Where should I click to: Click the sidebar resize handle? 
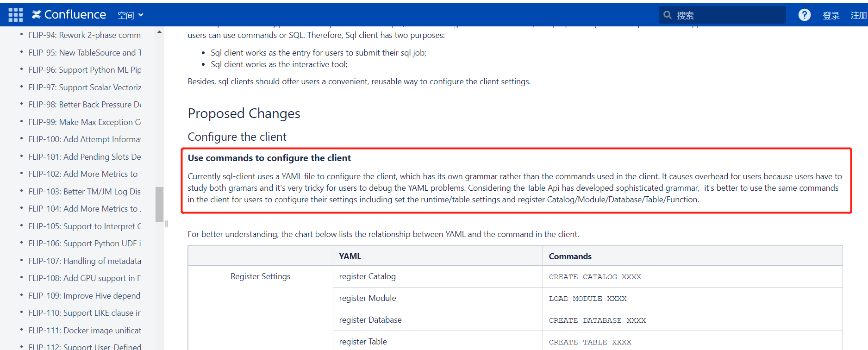pyautogui.click(x=167, y=224)
